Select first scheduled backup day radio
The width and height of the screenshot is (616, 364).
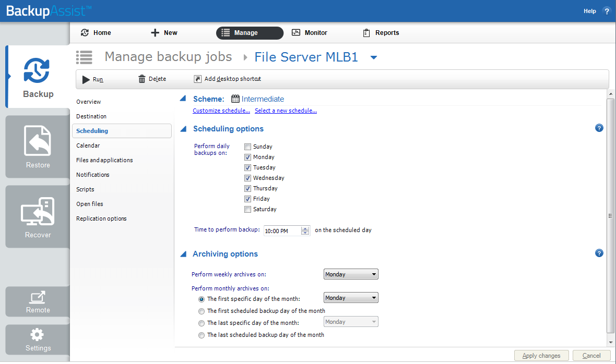(202, 311)
